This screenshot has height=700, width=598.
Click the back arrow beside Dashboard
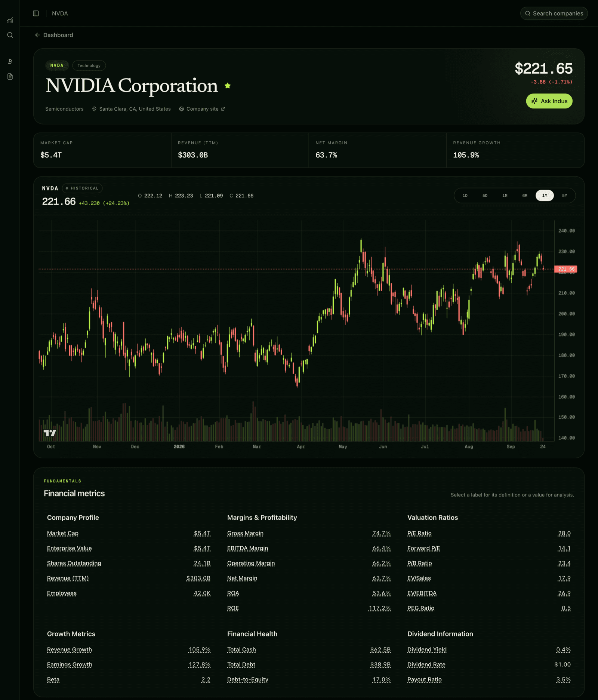pyautogui.click(x=37, y=35)
